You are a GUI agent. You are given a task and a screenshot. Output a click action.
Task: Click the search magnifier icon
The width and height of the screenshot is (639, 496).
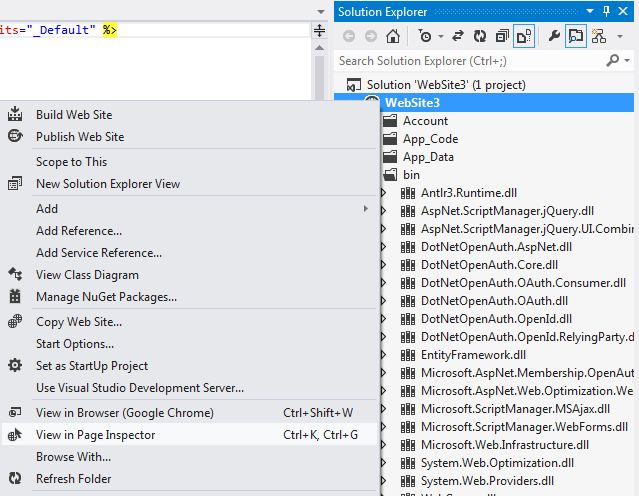pos(613,61)
